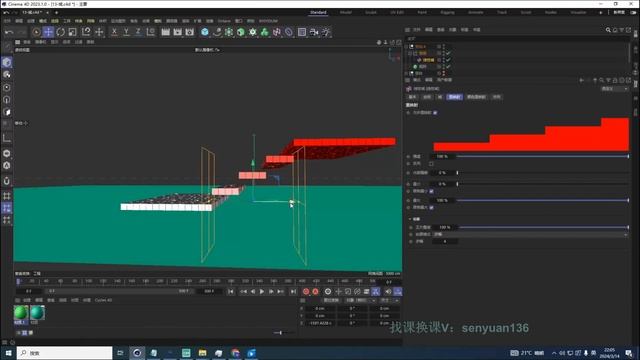Open the coordinate size mode dropdown
The width and height of the screenshot is (640, 360).
pyautogui.click(x=389, y=300)
